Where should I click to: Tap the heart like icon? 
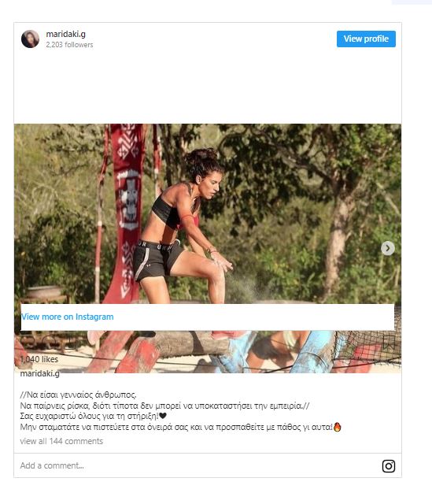[27, 342]
